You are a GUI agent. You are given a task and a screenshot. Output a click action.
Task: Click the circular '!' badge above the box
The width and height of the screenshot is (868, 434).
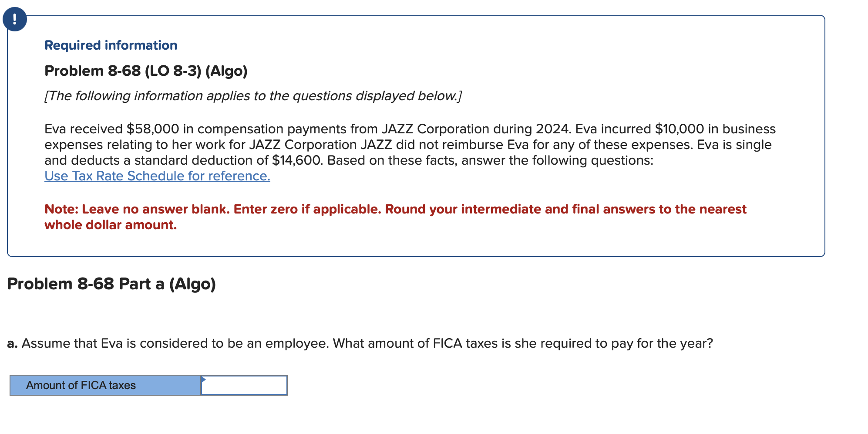14,19
